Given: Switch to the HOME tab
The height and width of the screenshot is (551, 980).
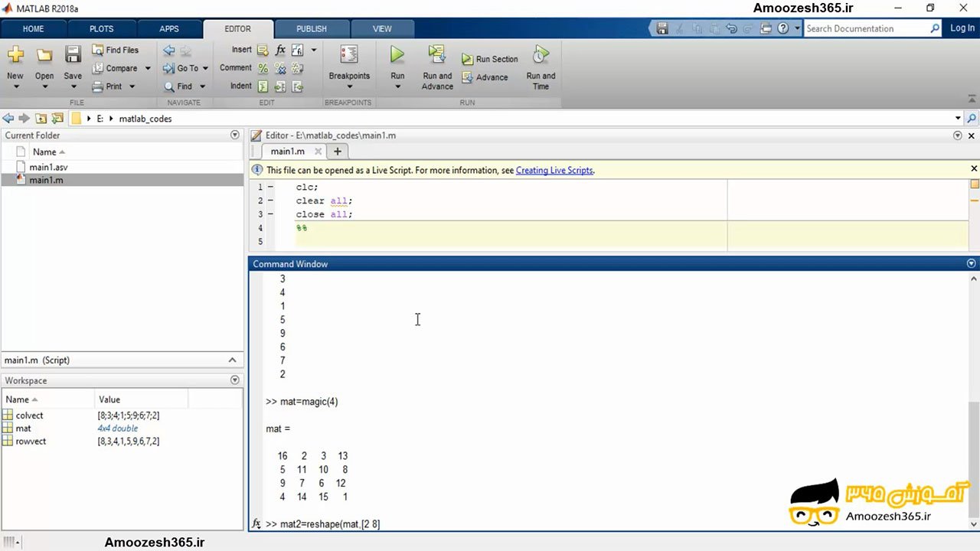Looking at the screenshot, I should (x=34, y=29).
